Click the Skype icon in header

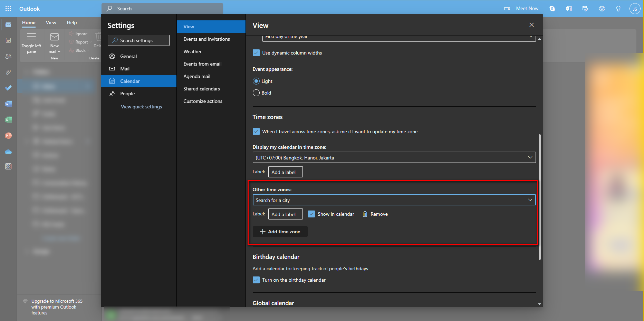pos(552,9)
